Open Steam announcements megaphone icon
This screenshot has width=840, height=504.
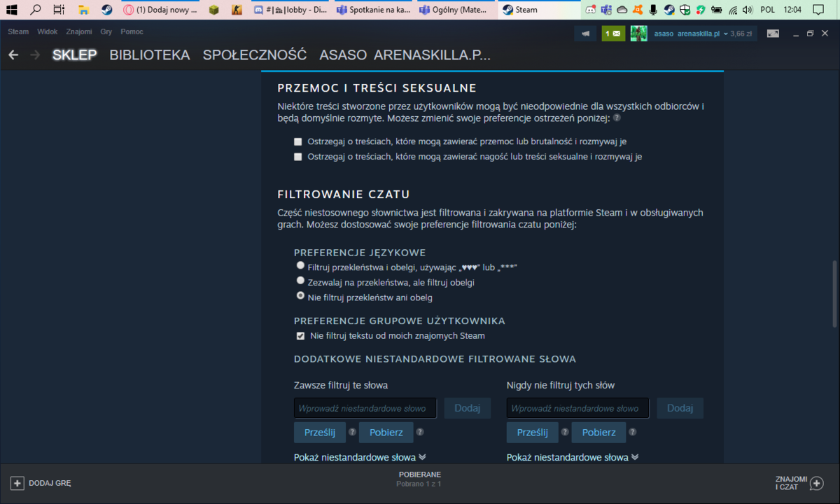(585, 33)
